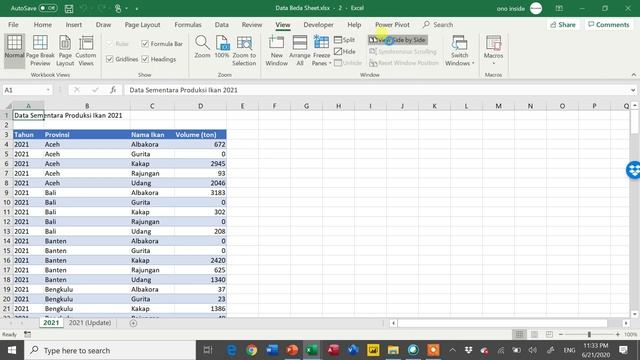Zoom in using plus button

[618, 334]
